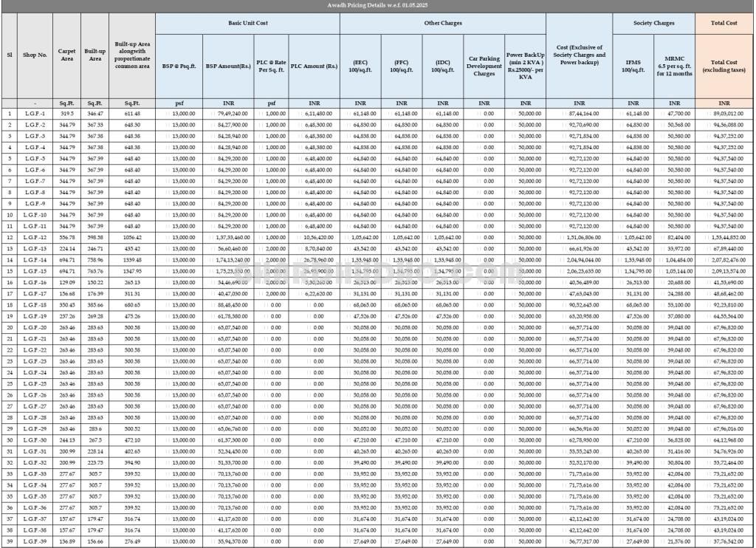This screenshot has width=756, height=548.
Task: Select shop number cell 'L.G.F.-30'
Action: pos(35,440)
